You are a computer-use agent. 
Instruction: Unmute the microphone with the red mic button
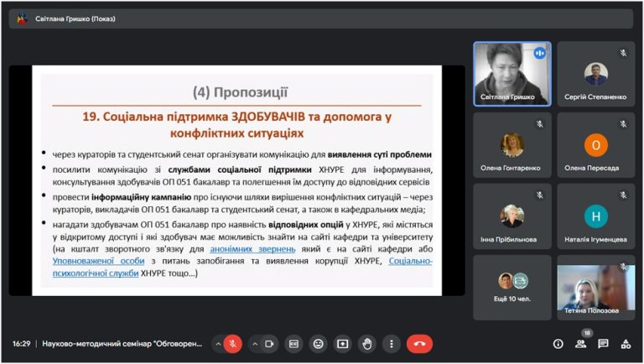tap(233, 344)
